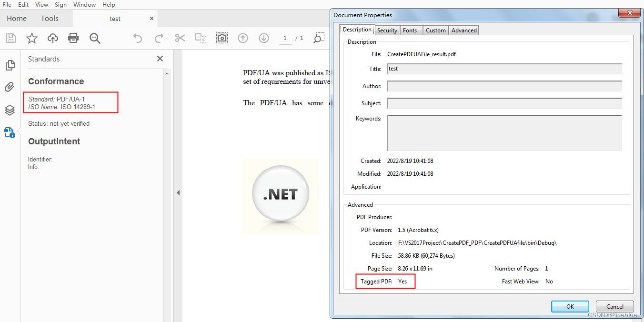Viewport: 644px width, 322px height.
Task: Switch to the Fonts tab
Action: pos(410,30)
